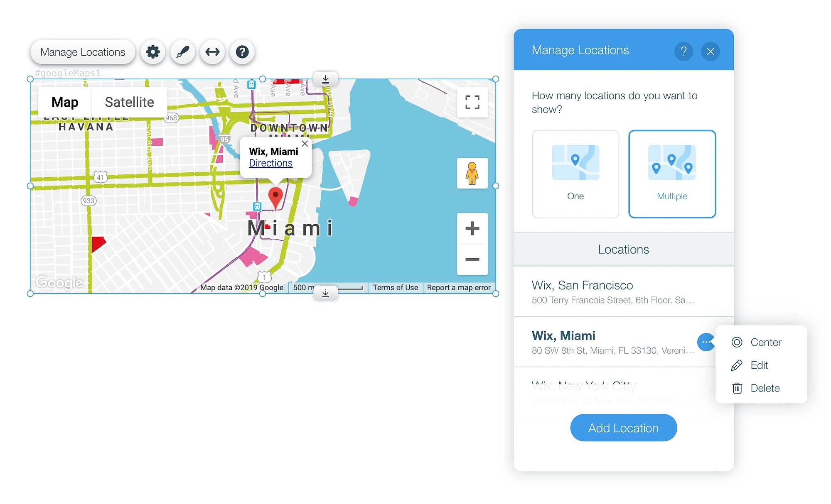Viewport: 831px width, 504px height.
Task: Switch to Satellite view tab
Action: 129,102
